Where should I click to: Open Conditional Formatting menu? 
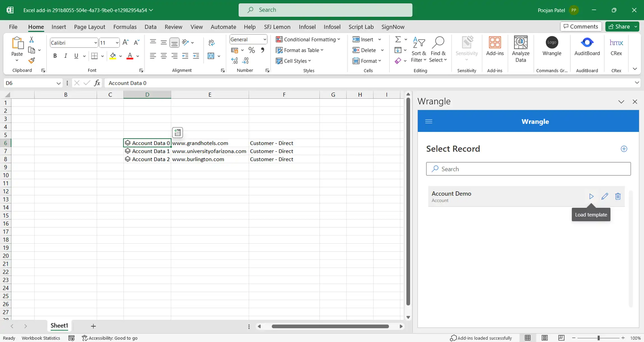[x=308, y=39]
